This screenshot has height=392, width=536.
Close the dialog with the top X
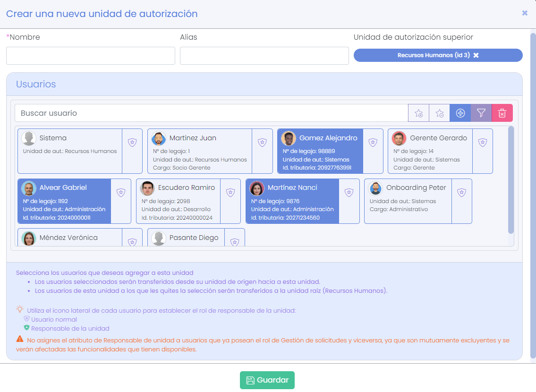[525, 13]
